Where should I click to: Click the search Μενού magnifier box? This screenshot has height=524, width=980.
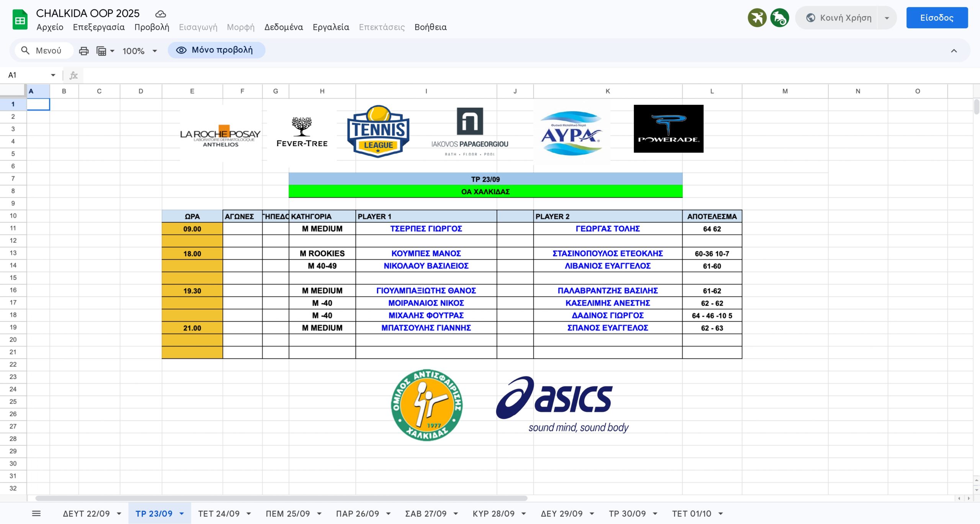pyautogui.click(x=44, y=50)
